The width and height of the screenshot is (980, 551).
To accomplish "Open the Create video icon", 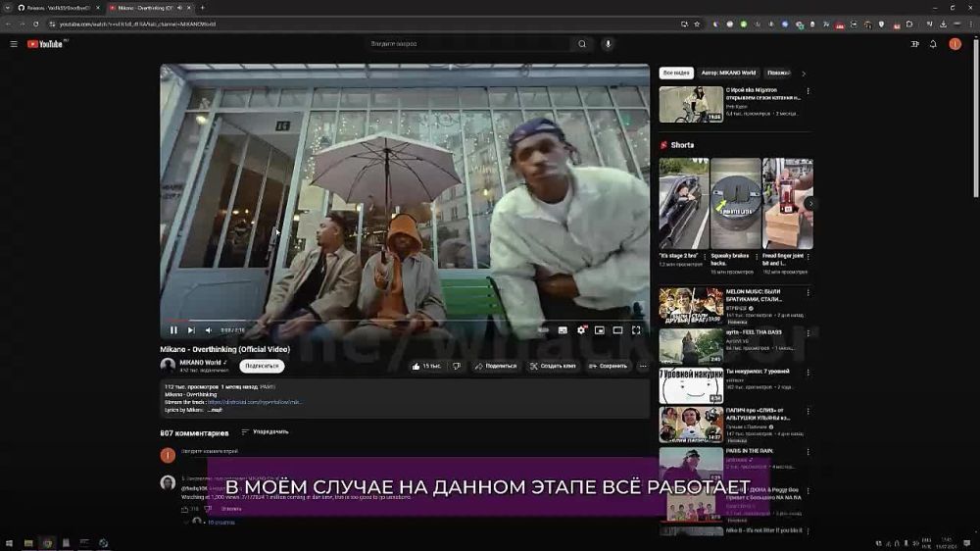I will pos(914,44).
